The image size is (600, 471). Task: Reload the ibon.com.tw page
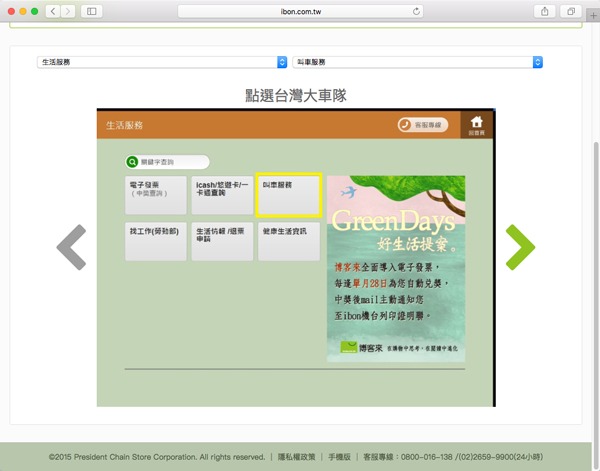point(416,11)
